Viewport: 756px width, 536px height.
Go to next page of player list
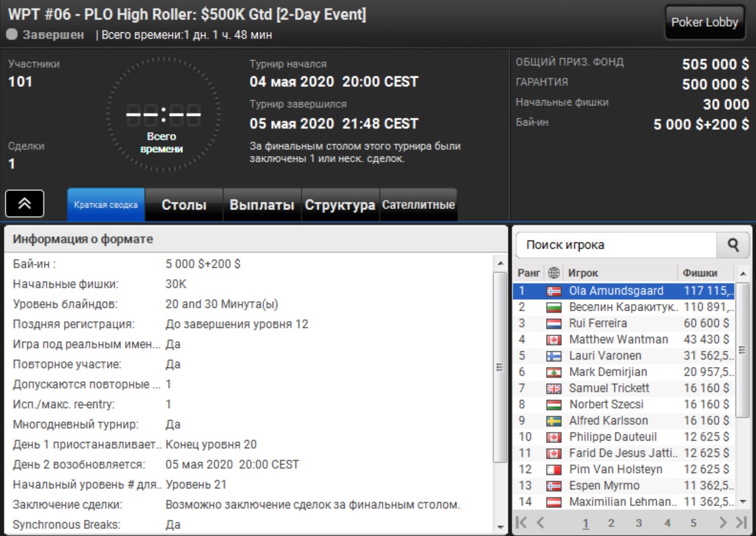(x=723, y=523)
